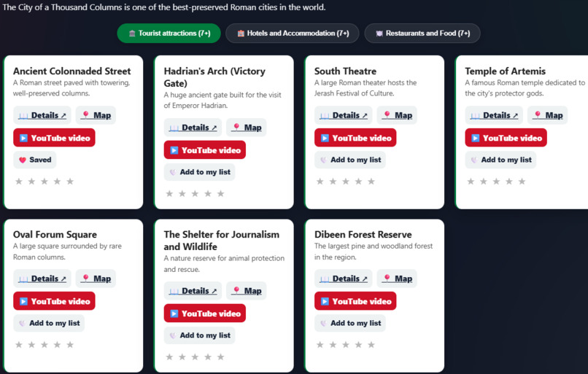Open Map for Temple of Artemis
This screenshot has height=374, width=588.
(548, 115)
